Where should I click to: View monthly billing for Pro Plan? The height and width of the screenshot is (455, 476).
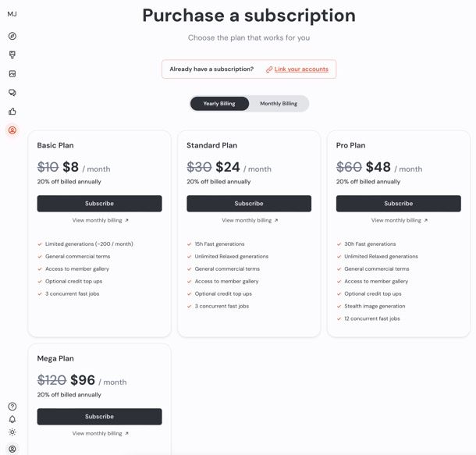[x=400, y=220]
